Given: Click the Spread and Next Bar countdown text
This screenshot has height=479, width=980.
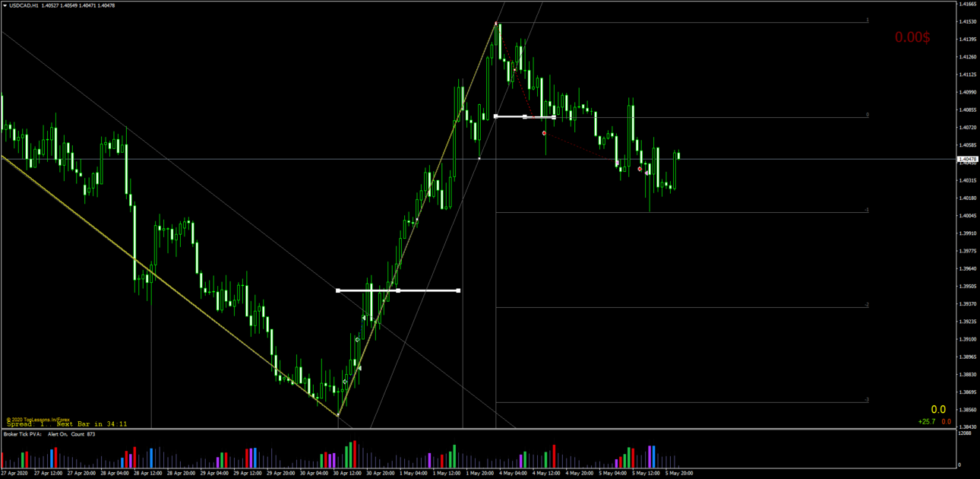Looking at the screenshot, I should pos(67,424).
